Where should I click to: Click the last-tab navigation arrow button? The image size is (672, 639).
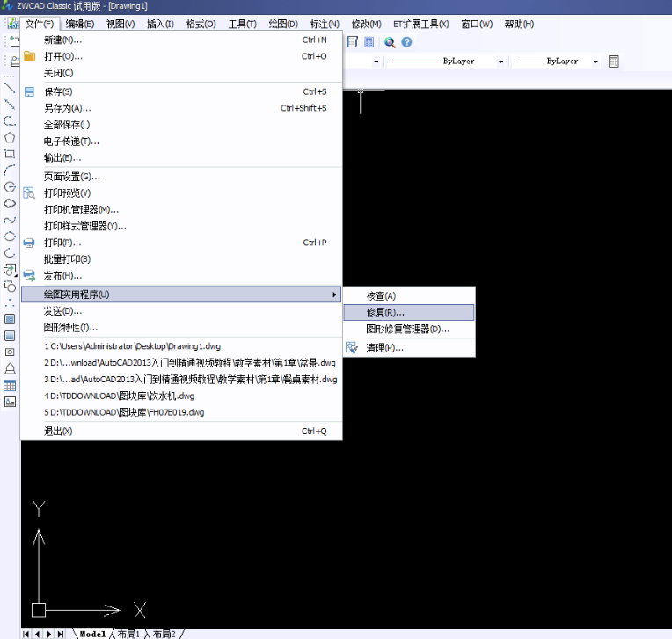point(60,634)
